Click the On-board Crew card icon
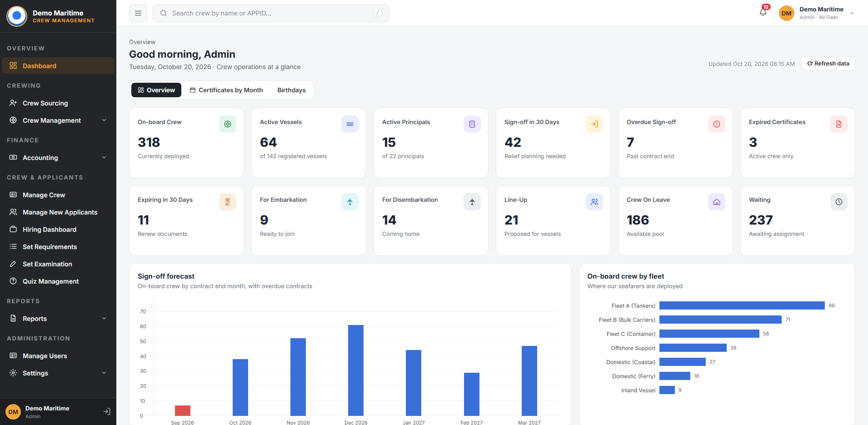Image resolution: width=868 pixels, height=425 pixels. coord(228,124)
